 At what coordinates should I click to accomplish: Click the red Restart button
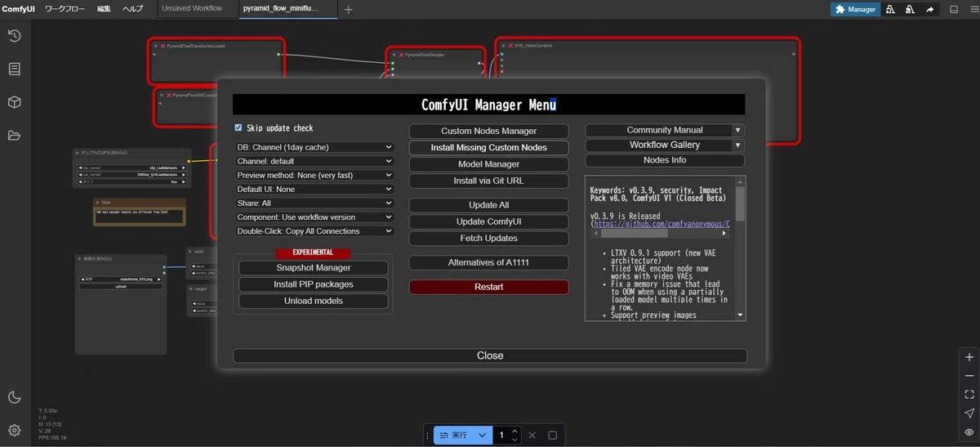click(x=488, y=287)
